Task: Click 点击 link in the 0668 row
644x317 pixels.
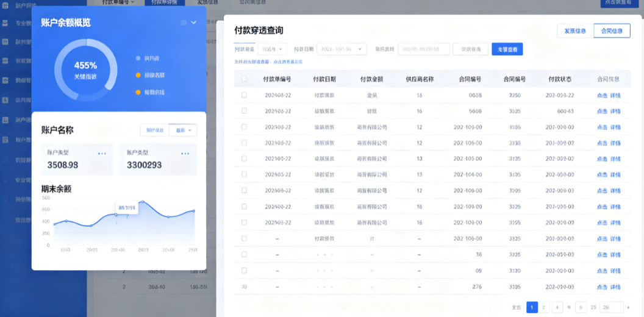Action: tap(602, 95)
